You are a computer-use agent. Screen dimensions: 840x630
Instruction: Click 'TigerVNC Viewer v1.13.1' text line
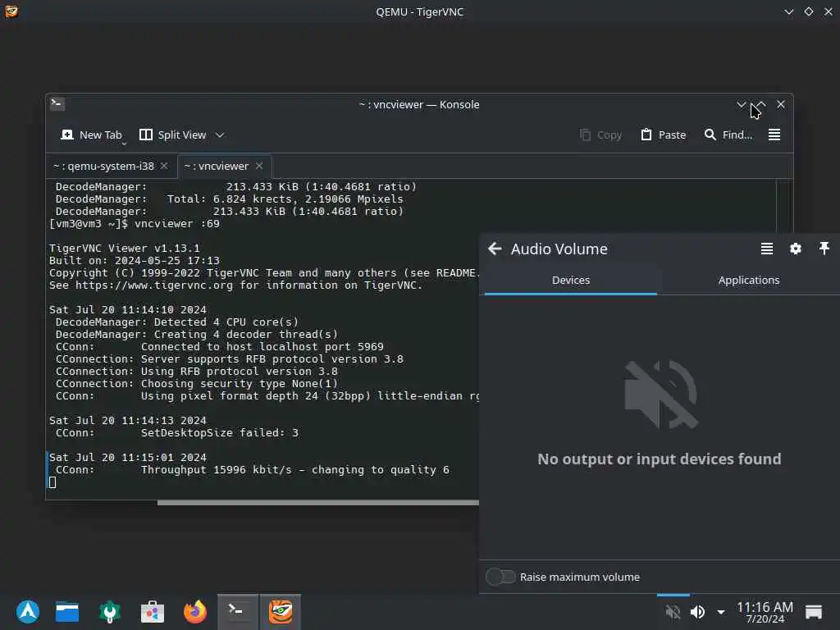point(125,249)
